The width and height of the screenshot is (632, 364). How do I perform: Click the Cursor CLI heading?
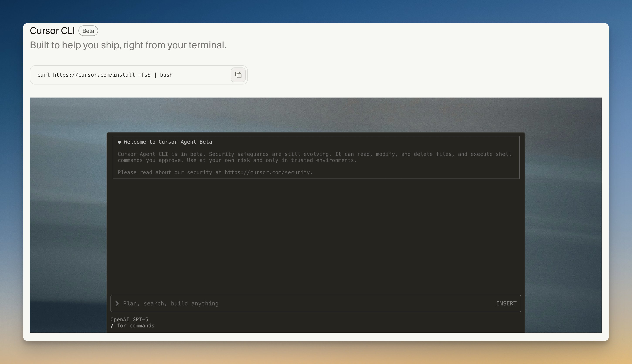52,31
